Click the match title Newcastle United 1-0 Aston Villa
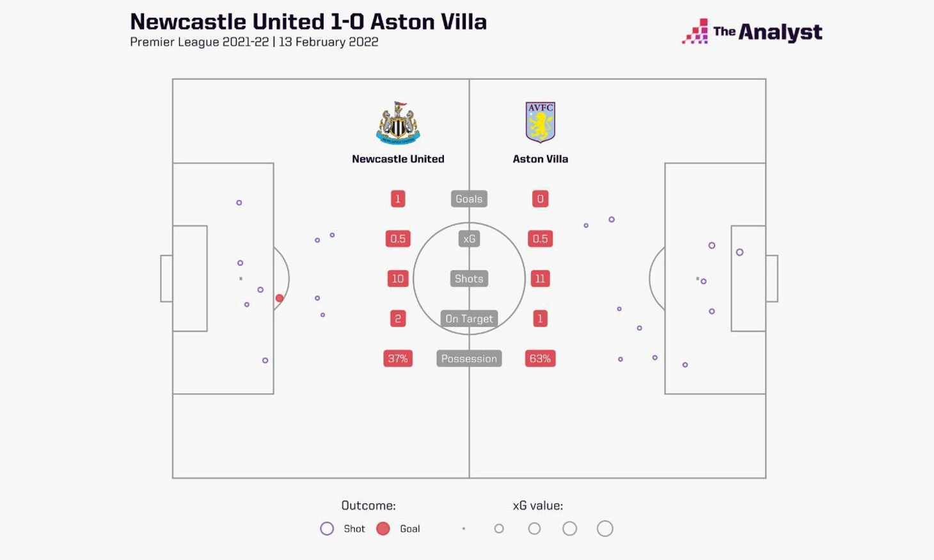The height and width of the screenshot is (560, 934). coord(308,22)
